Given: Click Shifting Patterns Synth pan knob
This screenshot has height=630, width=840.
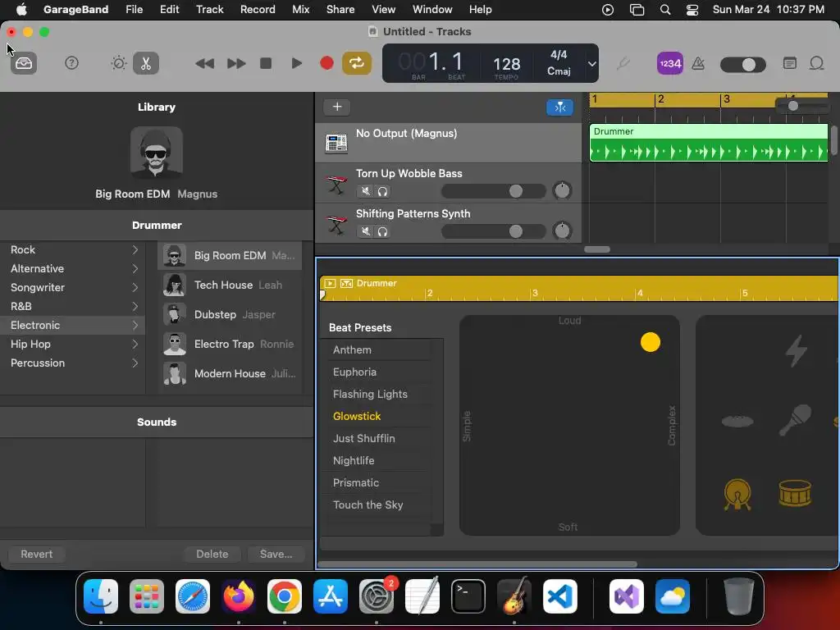Looking at the screenshot, I should click(562, 231).
